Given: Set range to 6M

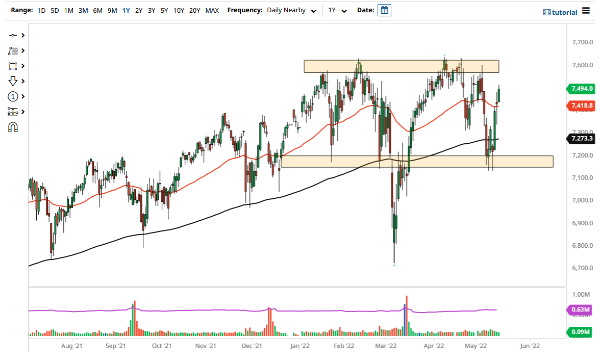Looking at the screenshot, I should point(97,11).
